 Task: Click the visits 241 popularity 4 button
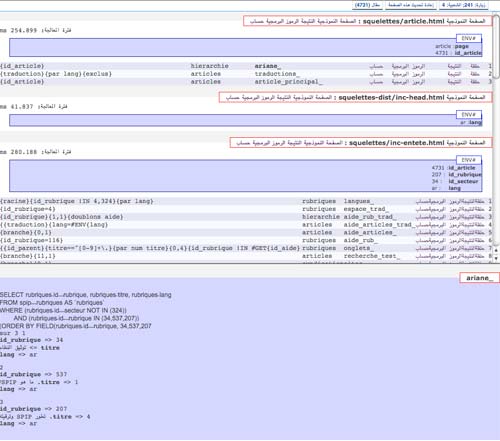coord(464,5)
